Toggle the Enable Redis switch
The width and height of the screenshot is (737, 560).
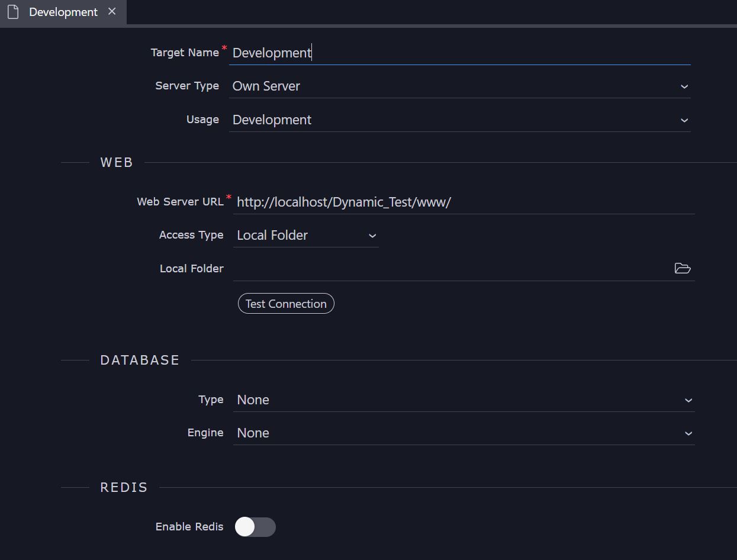click(x=255, y=527)
